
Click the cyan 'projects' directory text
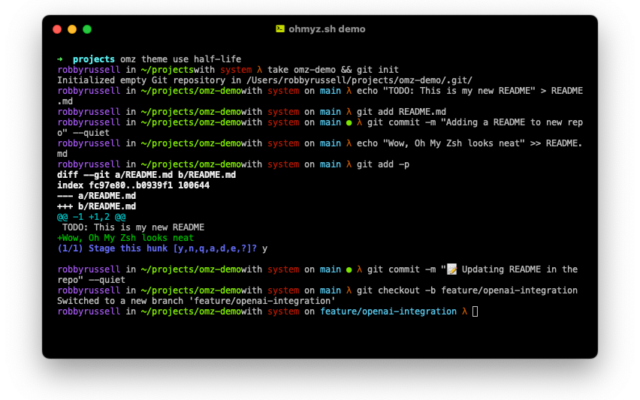pyautogui.click(x=94, y=59)
